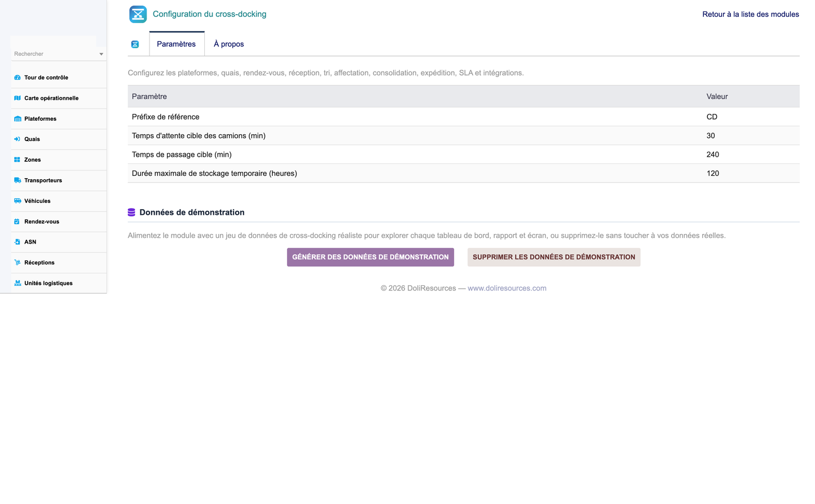Click the Quais arrow icon
815x504 pixels.
click(x=17, y=139)
